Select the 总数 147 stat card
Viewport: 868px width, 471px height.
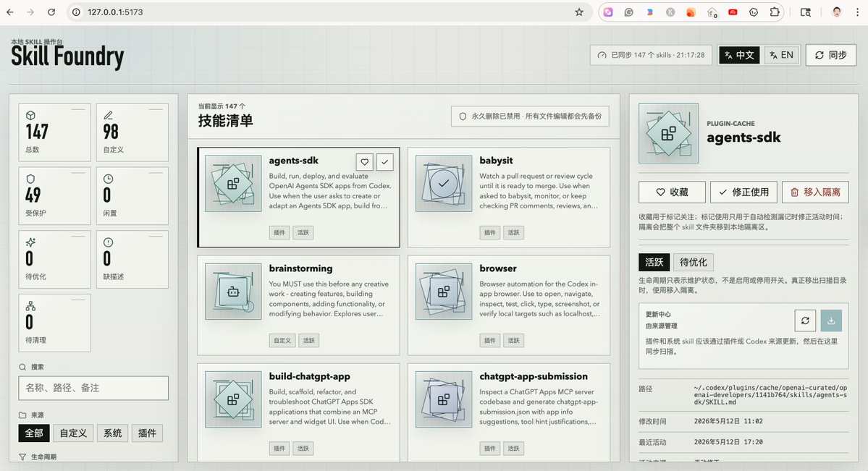(54, 132)
